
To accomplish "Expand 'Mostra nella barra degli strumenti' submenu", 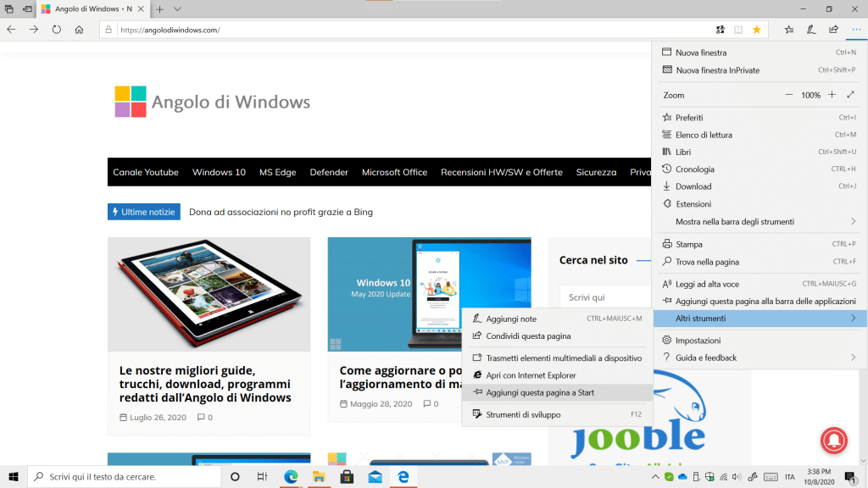I will coord(853,222).
